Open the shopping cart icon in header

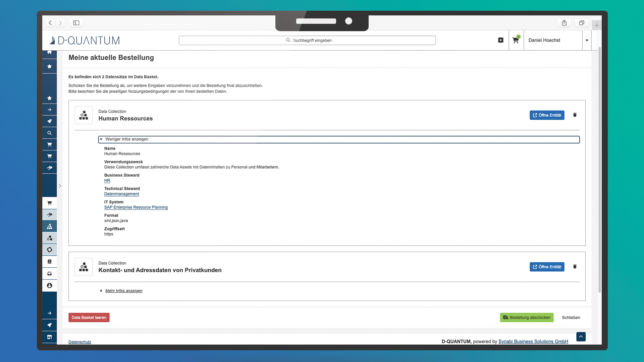(516, 40)
